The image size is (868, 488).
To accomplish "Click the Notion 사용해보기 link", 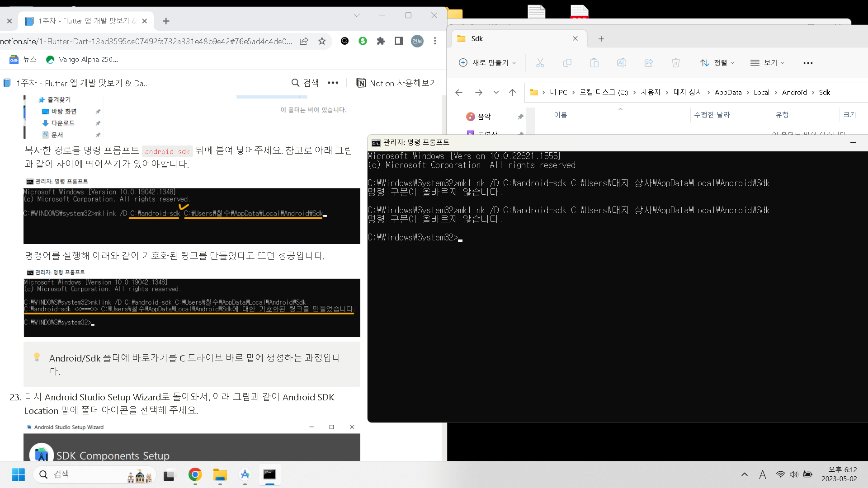I will click(397, 83).
